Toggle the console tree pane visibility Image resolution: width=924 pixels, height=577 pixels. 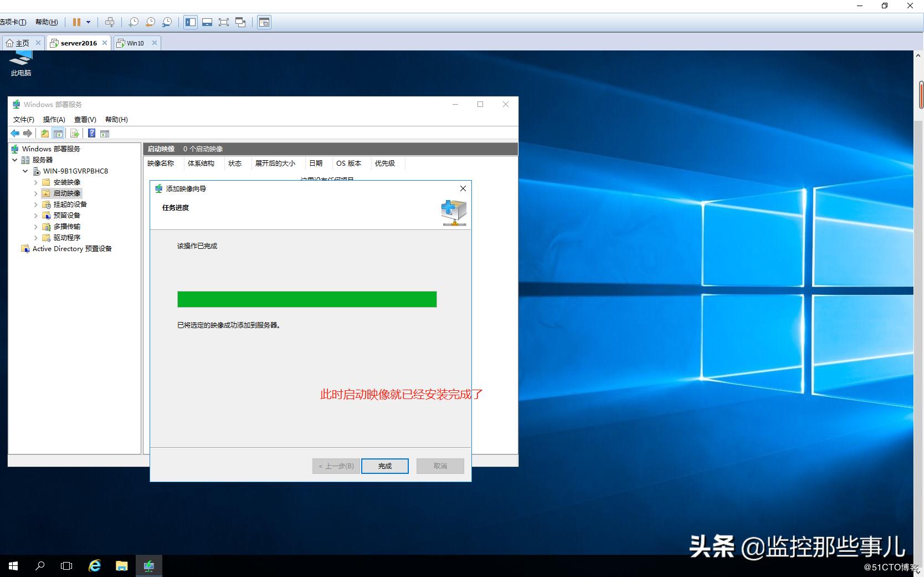coord(58,133)
